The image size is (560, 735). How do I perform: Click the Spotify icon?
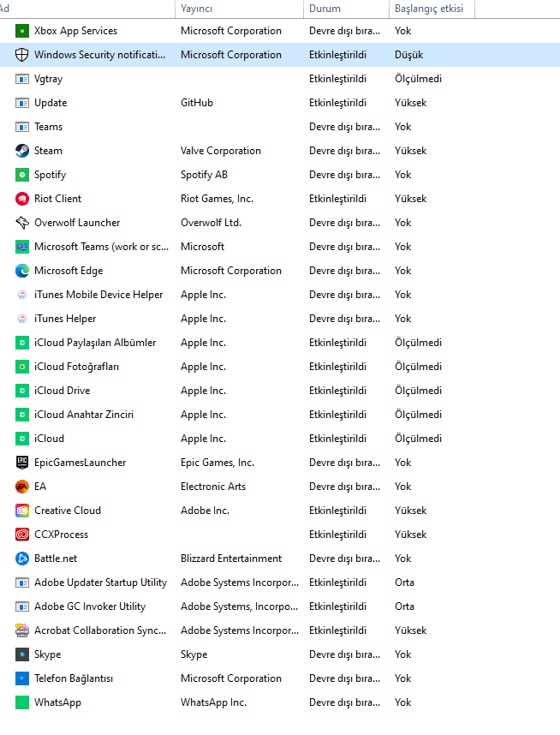[x=22, y=175]
